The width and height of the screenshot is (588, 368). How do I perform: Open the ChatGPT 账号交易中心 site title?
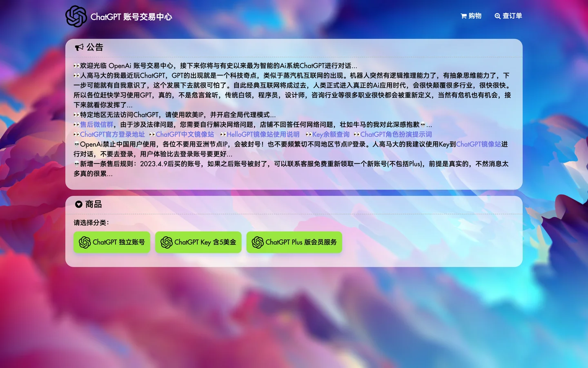[x=131, y=17]
